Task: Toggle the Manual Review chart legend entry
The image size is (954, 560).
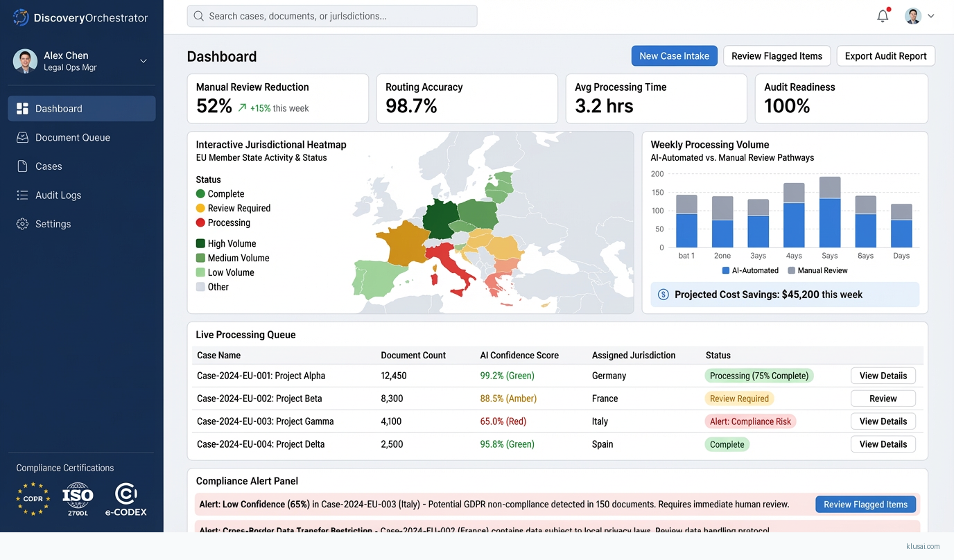Action: click(x=817, y=270)
